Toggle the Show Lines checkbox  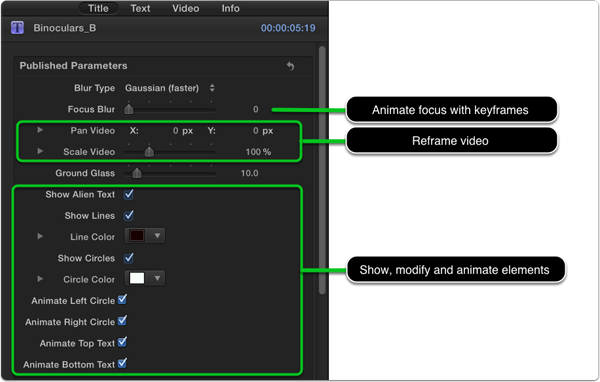pos(129,215)
